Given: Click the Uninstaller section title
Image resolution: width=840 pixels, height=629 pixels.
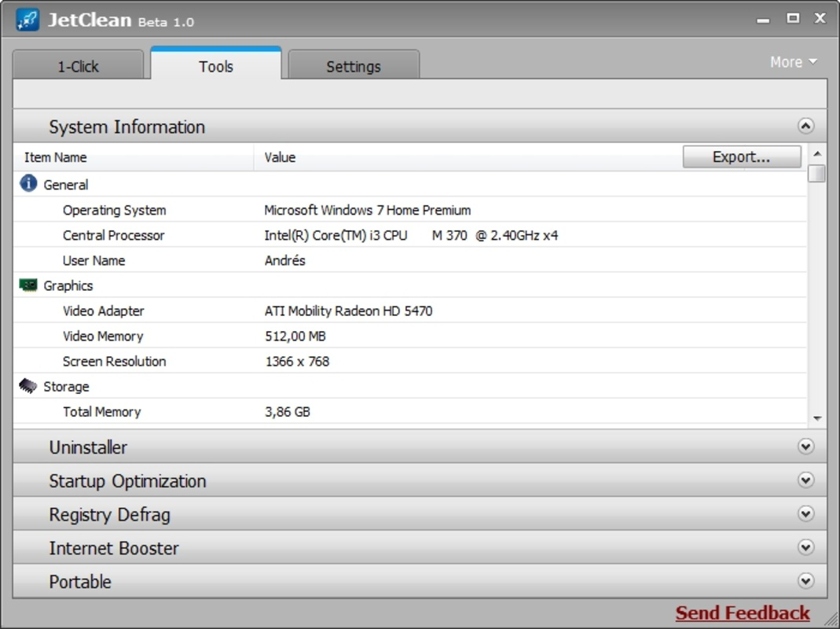Looking at the screenshot, I should [x=88, y=447].
